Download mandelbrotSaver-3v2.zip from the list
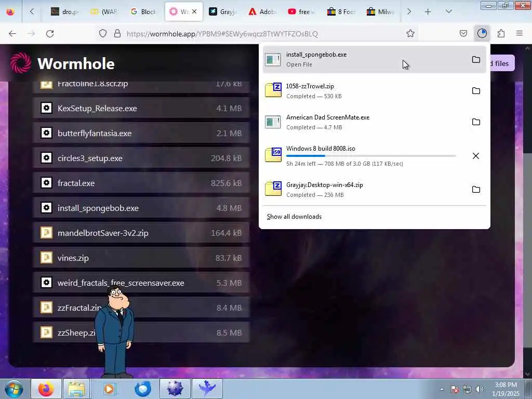This screenshot has height=399, width=532. pos(141,233)
